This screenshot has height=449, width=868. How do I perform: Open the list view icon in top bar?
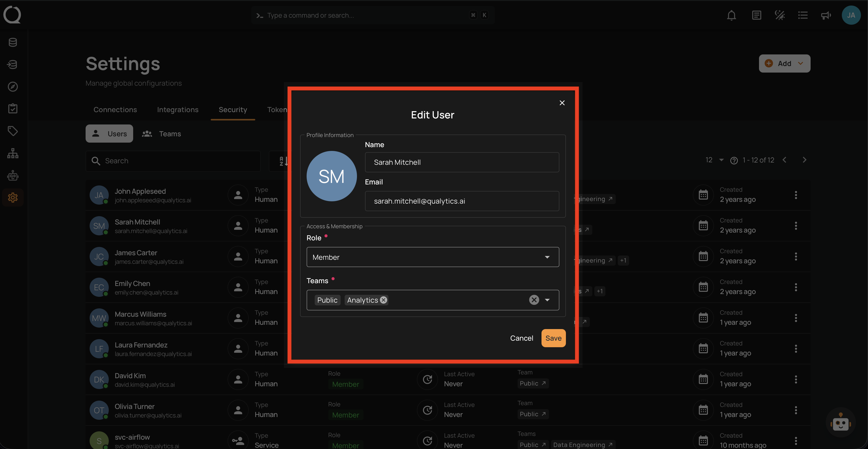pos(803,15)
